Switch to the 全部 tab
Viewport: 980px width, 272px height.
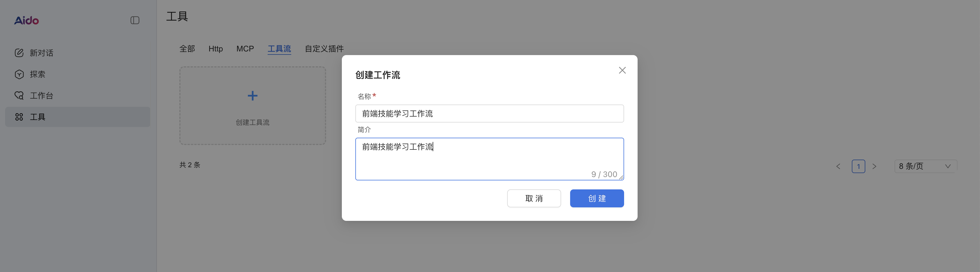pos(187,49)
